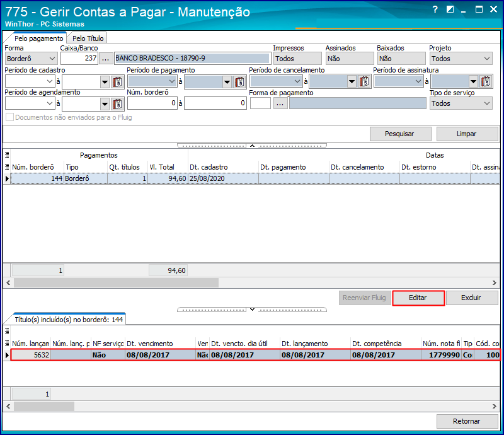Open grid options icon beside Pagamentos header
The image size is (504, 435).
click(x=7, y=155)
